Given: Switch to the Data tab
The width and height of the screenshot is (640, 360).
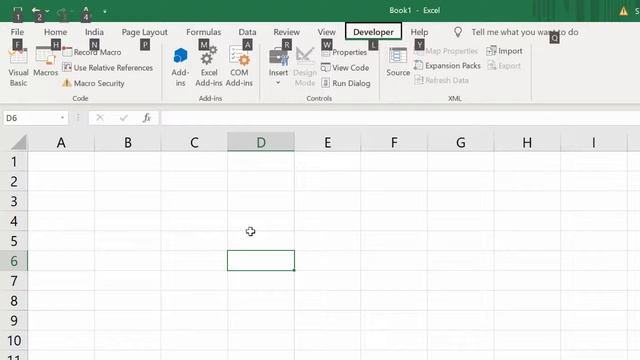Looking at the screenshot, I should coord(247,32).
